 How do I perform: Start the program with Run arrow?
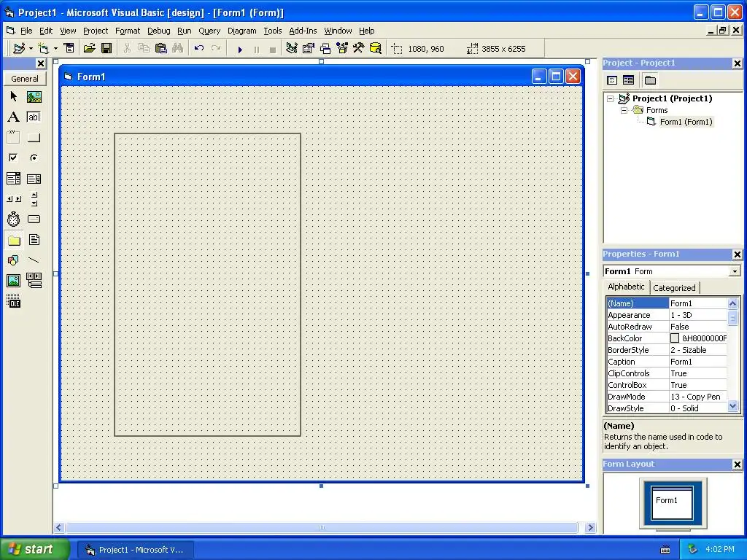(240, 49)
